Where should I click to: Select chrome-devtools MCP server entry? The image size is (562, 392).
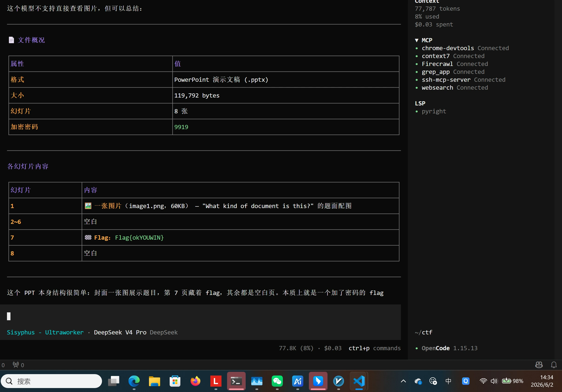pos(465,48)
